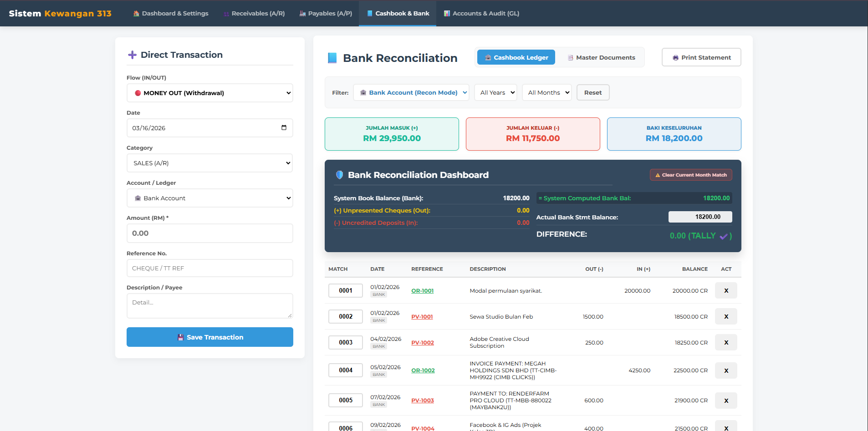Image resolution: width=868 pixels, height=431 pixels.
Task: Switch to the Master Documents tab
Action: [601, 57]
